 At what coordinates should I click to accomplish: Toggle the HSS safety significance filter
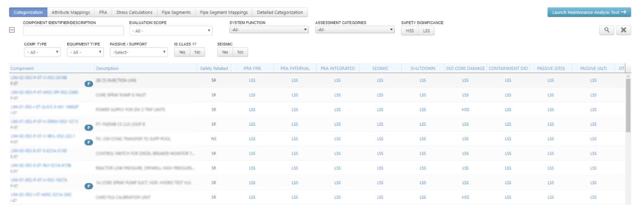point(410,31)
